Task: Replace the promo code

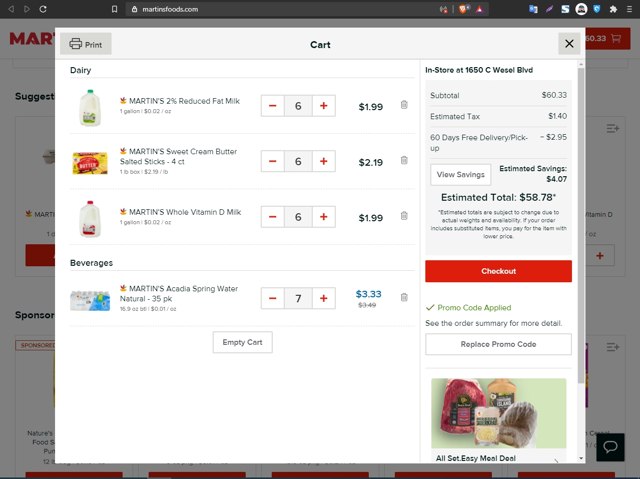Action: (498, 344)
